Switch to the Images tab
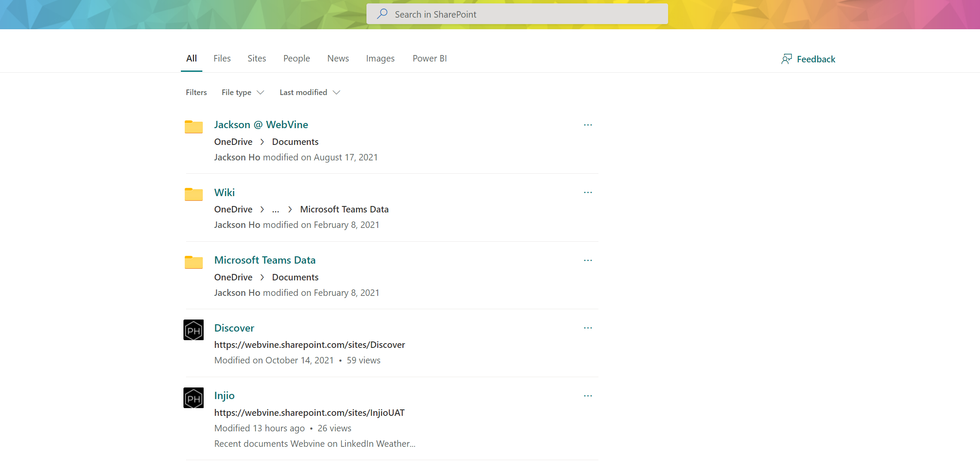980x461 pixels. [380, 58]
